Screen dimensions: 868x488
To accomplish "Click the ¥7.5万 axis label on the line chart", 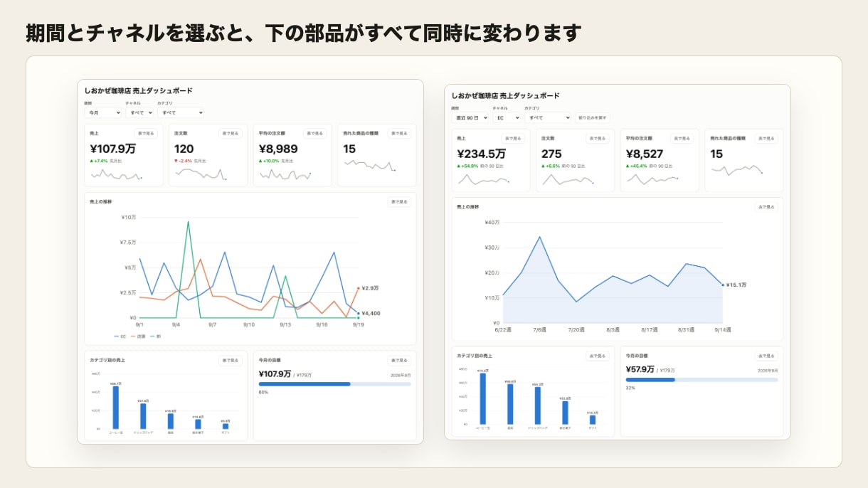I will 128,242.
